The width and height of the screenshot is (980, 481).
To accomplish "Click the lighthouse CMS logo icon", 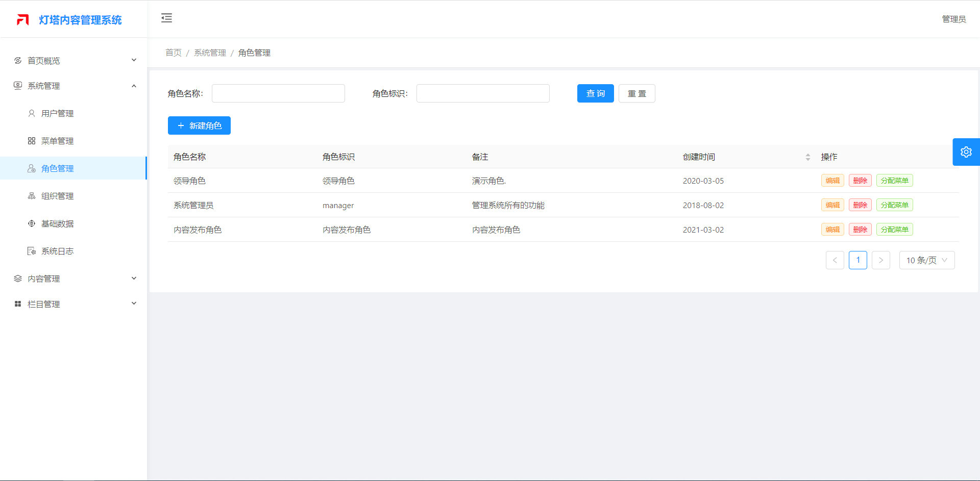I will (22, 20).
